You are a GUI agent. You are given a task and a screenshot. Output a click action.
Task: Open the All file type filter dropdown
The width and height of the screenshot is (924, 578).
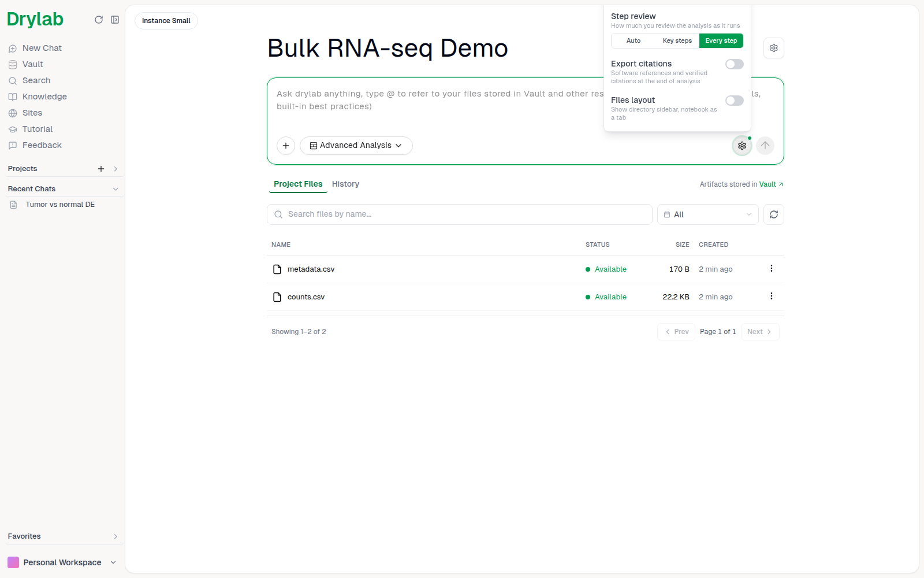point(708,214)
